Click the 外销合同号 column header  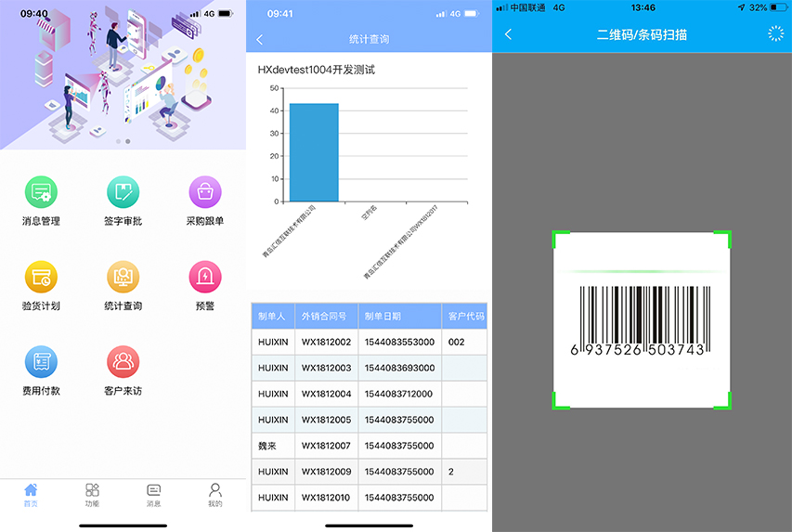tap(326, 317)
